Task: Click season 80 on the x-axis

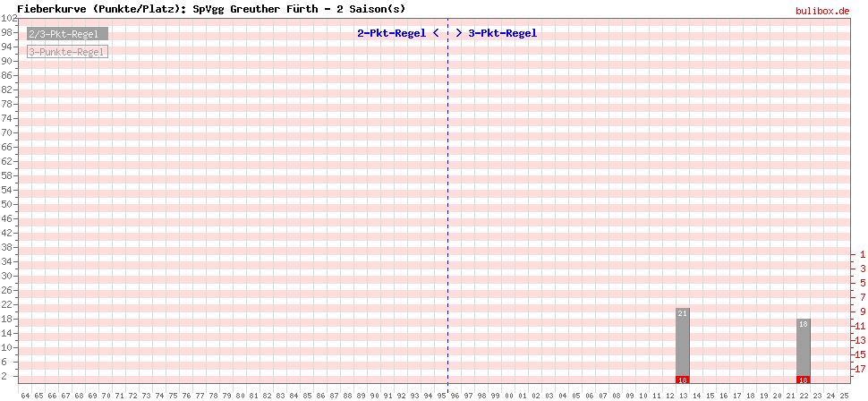Action: pyautogui.click(x=240, y=396)
